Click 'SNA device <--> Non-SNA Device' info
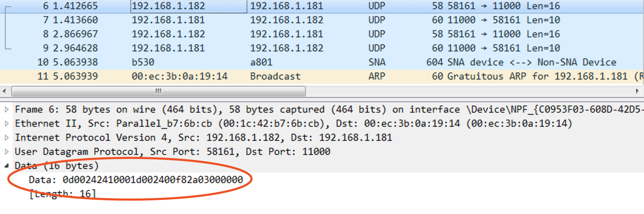The width and height of the screenshot is (644, 214). pos(532,62)
